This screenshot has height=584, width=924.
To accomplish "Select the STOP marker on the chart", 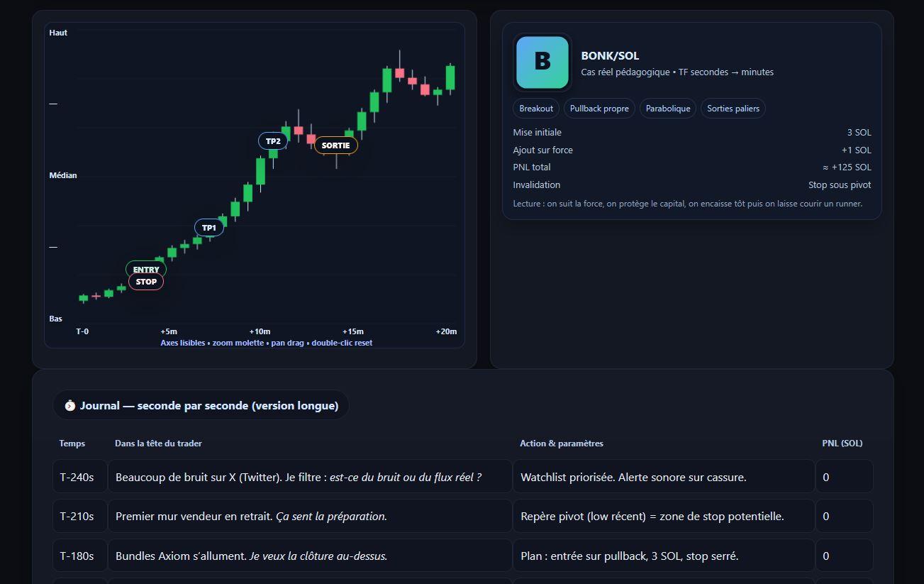I will pyautogui.click(x=146, y=282).
